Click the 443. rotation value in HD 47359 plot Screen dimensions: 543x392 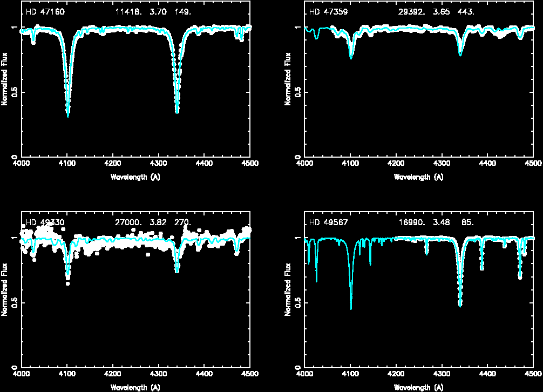tap(465, 11)
